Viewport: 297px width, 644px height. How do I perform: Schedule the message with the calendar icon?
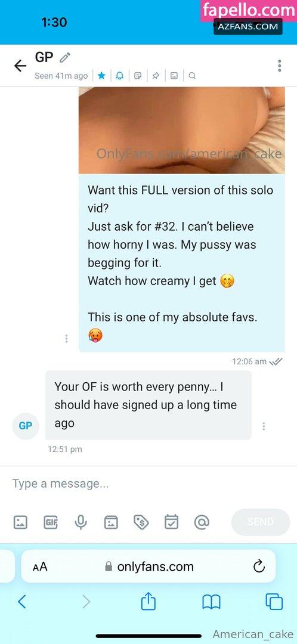coord(171,522)
